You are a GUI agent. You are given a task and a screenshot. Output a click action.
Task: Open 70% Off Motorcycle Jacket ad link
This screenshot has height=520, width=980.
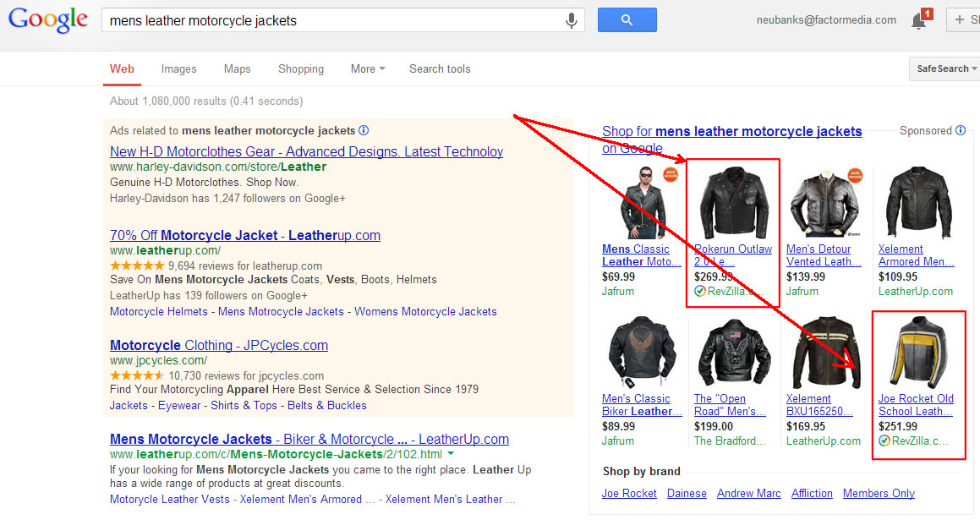(x=245, y=235)
